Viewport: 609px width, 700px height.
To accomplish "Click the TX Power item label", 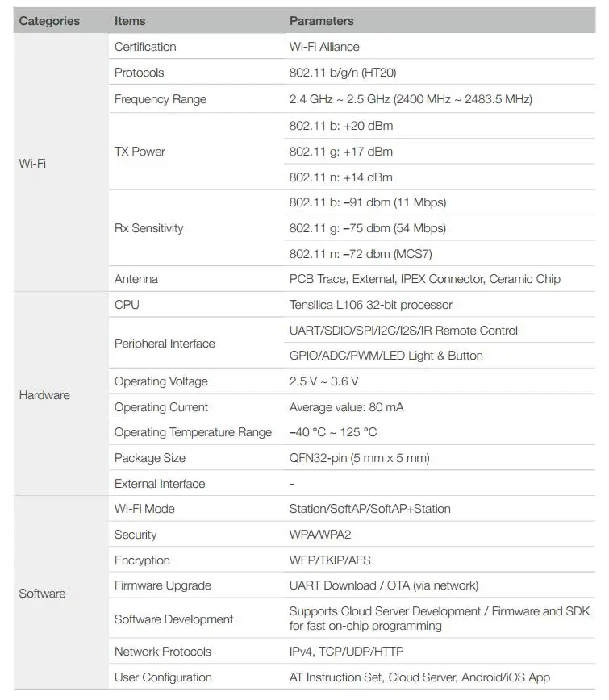I will pyautogui.click(x=140, y=152).
